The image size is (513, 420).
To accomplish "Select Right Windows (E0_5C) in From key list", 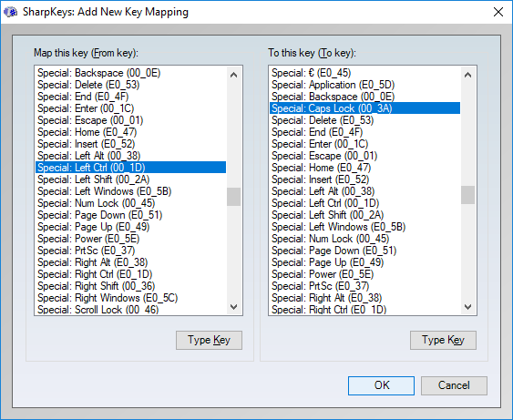I will point(130,298).
